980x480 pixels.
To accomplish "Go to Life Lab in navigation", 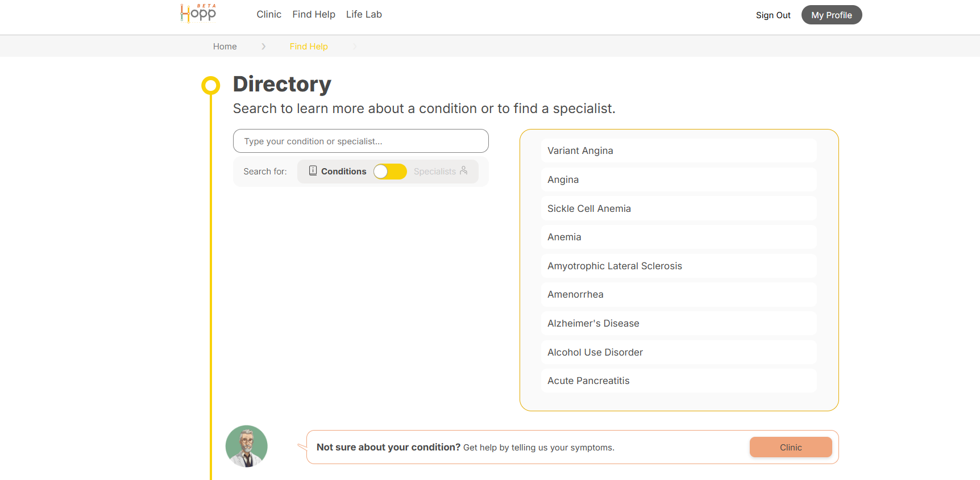I will coord(364,15).
